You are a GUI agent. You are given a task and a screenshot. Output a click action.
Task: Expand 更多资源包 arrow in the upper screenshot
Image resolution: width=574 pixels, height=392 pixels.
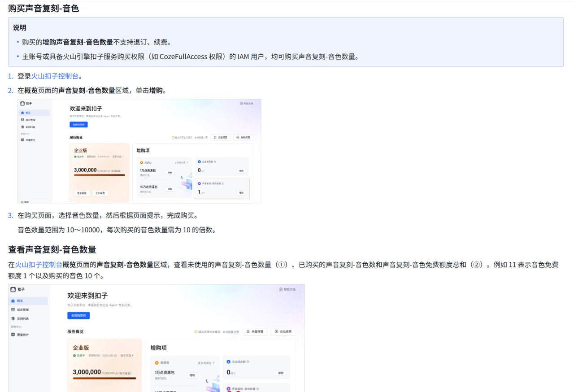tap(187, 163)
